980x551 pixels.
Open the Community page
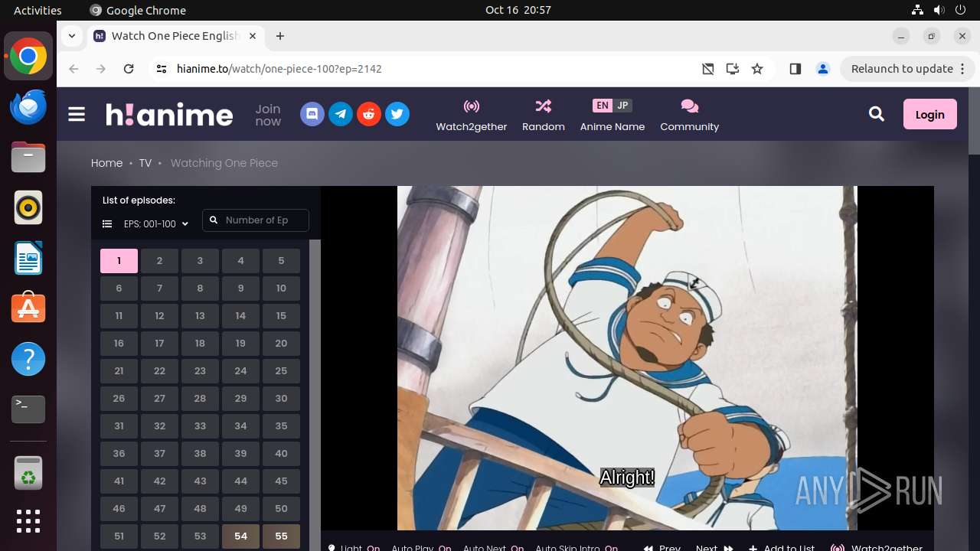[x=690, y=116]
